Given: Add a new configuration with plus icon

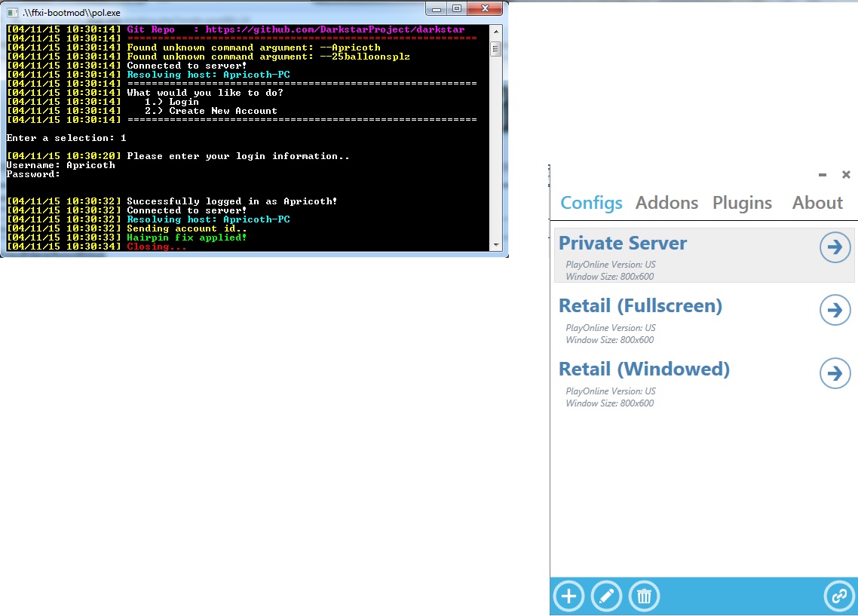Looking at the screenshot, I should point(568,596).
